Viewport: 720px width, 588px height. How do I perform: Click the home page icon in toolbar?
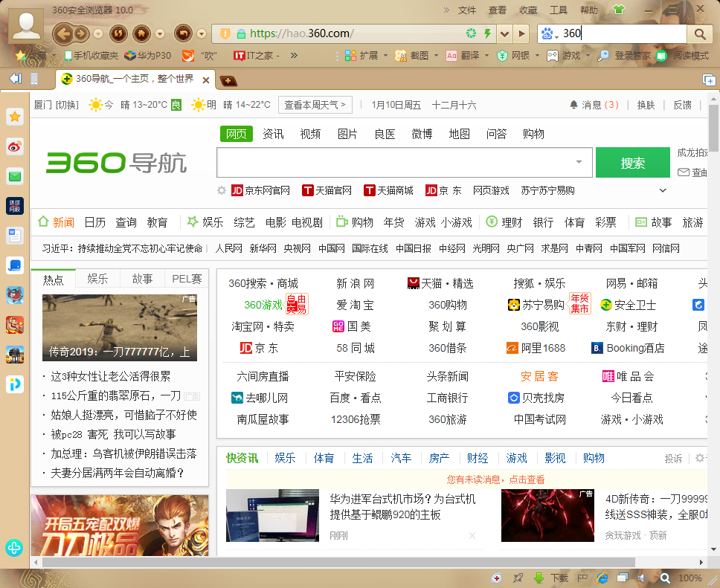click(x=141, y=33)
